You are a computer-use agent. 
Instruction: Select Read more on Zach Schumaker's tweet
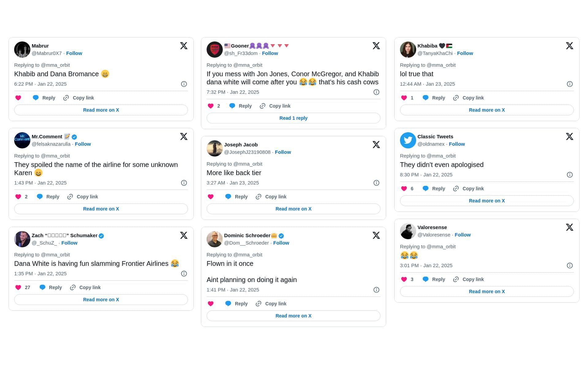click(101, 299)
